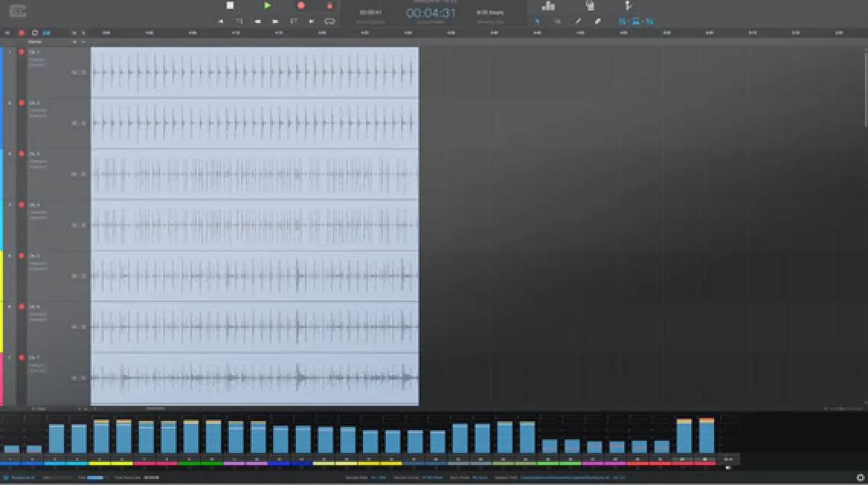
Task: Click the pink color strip of track 7
Action: pos(2,379)
